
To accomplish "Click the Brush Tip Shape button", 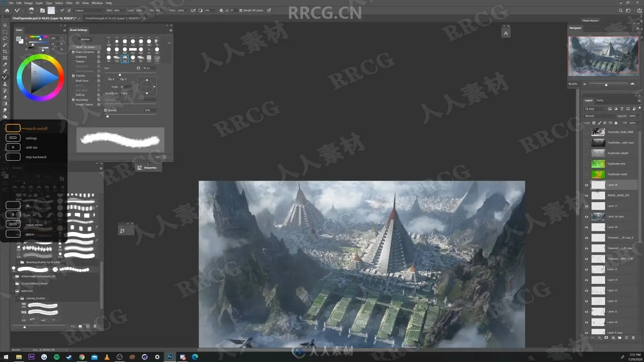I will (86, 47).
